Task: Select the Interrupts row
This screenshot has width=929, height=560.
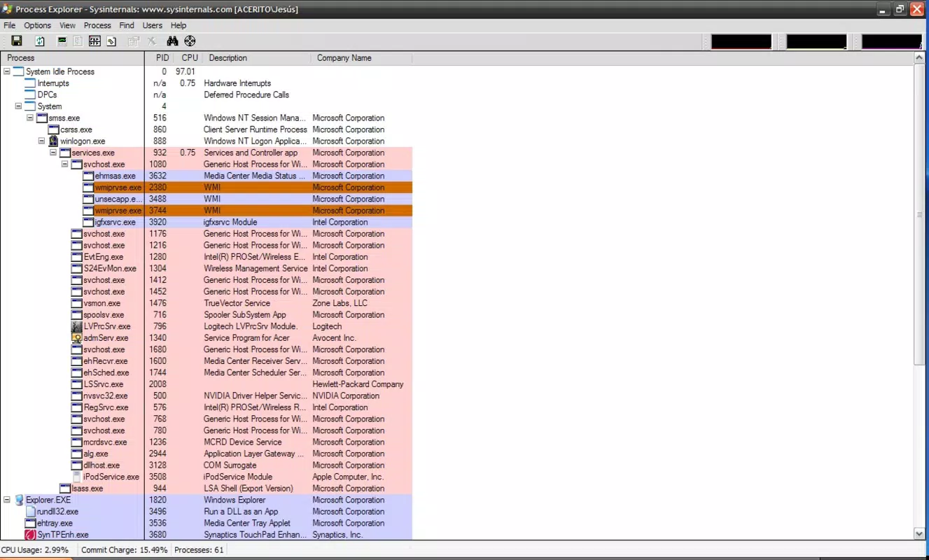Action: tap(207, 83)
